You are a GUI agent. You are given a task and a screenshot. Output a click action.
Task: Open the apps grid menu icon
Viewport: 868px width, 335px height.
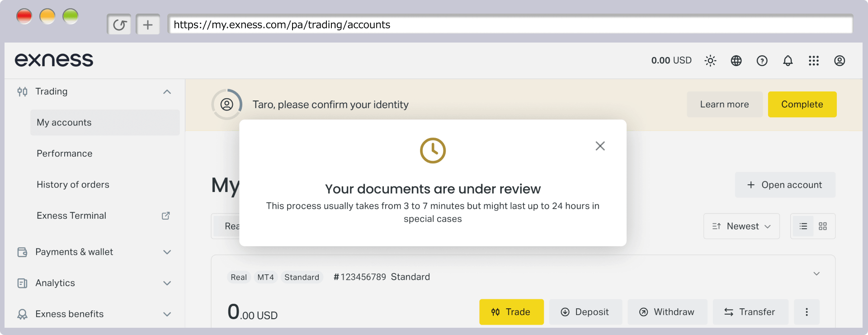(814, 61)
